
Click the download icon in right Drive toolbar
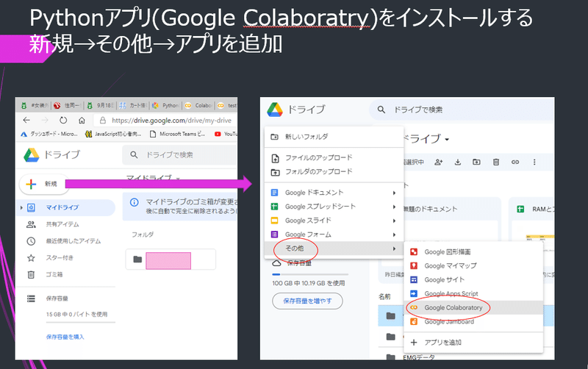(457, 162)
